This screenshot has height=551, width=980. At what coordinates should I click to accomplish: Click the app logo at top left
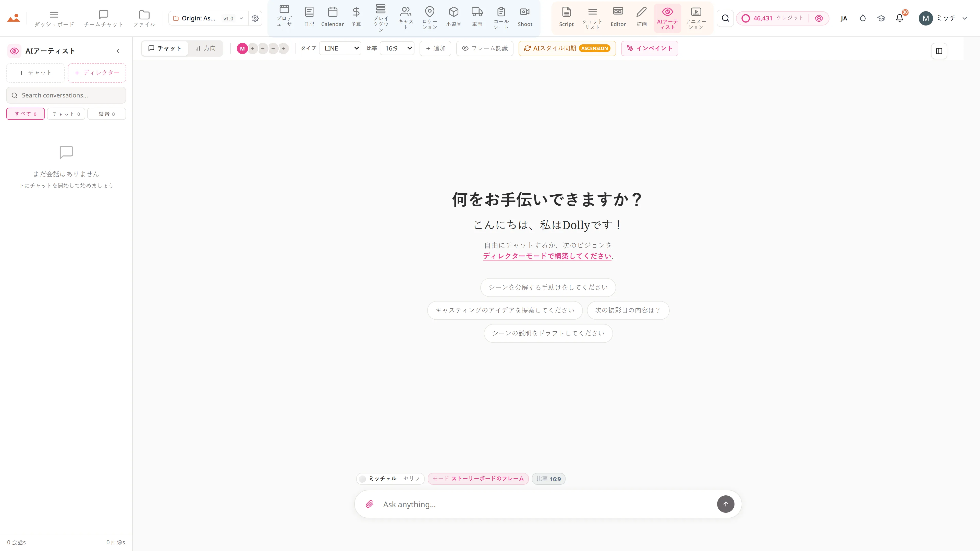pyautogui.click(x=14, y=18)
